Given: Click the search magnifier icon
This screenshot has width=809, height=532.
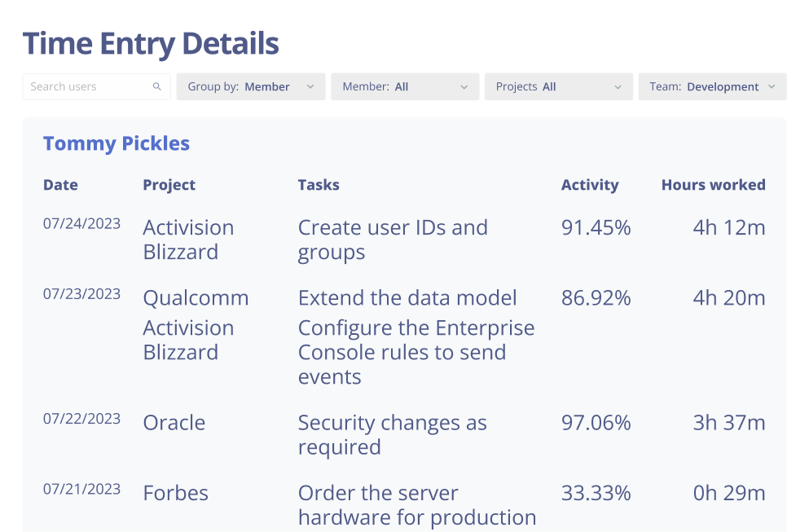Looking at the screenshot, I should (x=157, y=87).
